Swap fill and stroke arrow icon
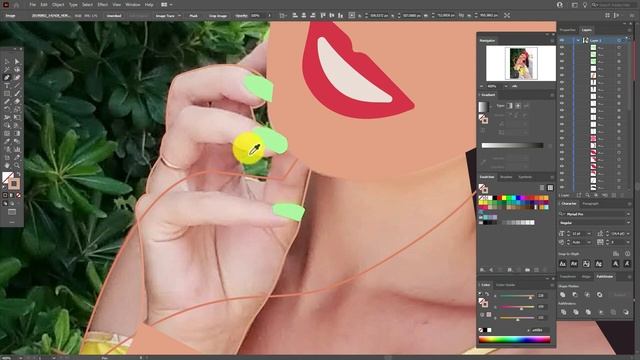640x360 pixels. tap(18, 174)
